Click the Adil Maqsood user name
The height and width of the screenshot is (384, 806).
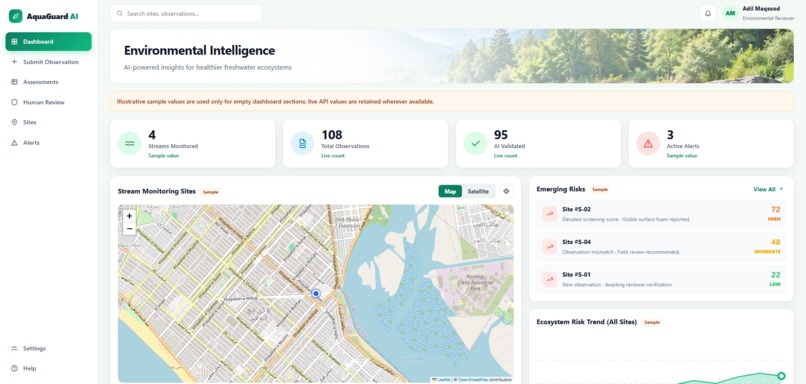[760, 9]
